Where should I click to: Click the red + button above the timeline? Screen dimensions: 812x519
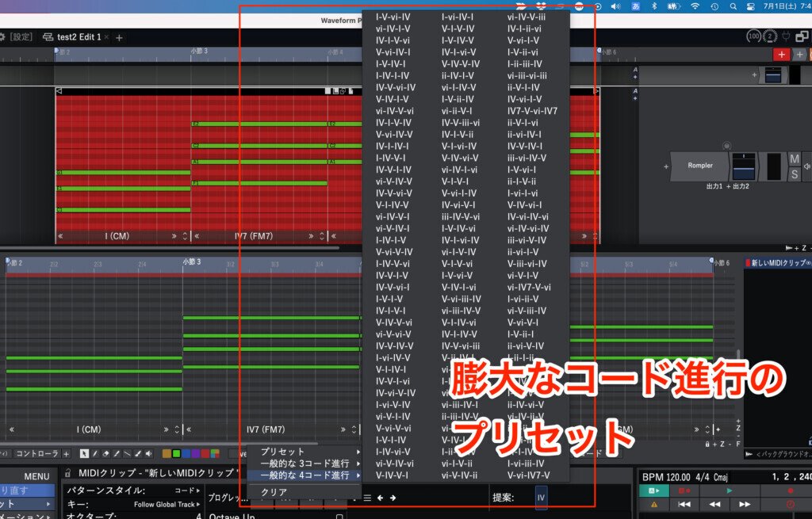[782, 54]
